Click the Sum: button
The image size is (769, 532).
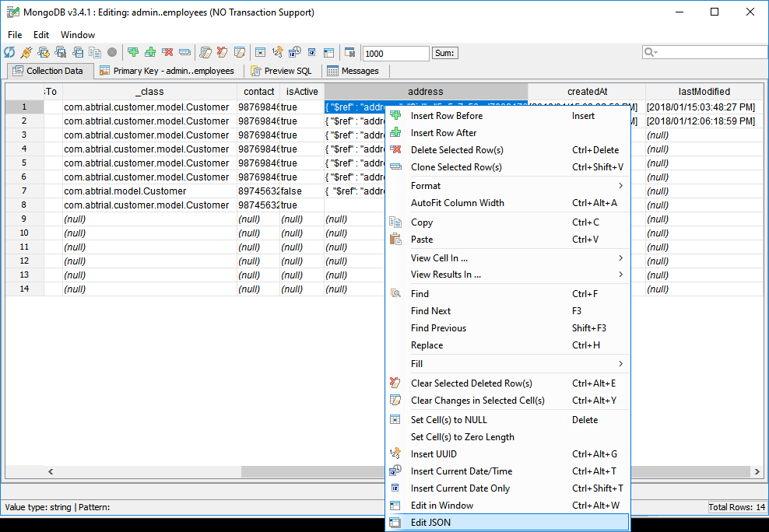(444, 53)
